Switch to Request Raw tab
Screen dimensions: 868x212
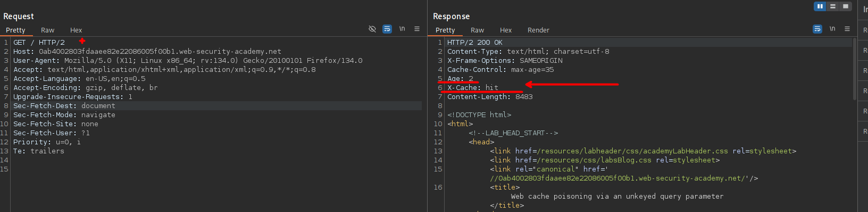click(48, 30)
